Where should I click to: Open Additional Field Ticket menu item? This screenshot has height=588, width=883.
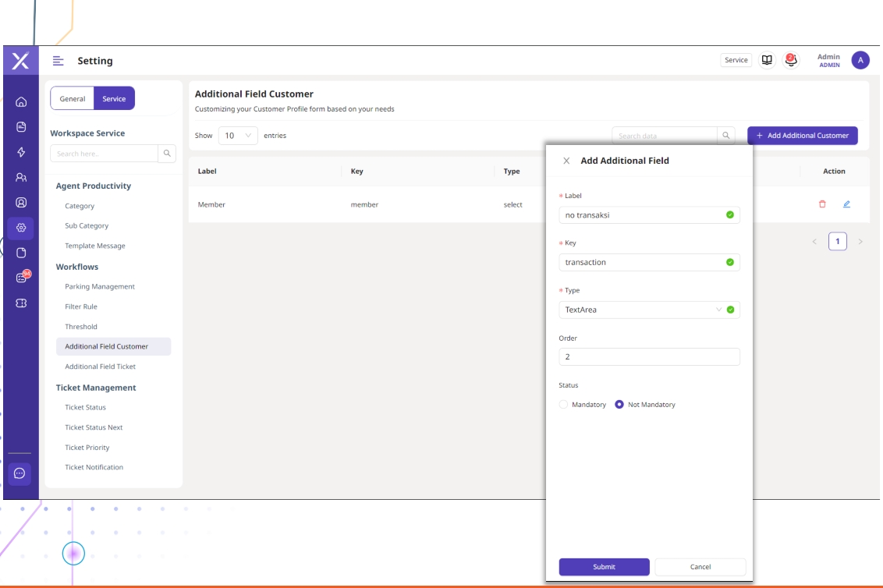point(100,367)
